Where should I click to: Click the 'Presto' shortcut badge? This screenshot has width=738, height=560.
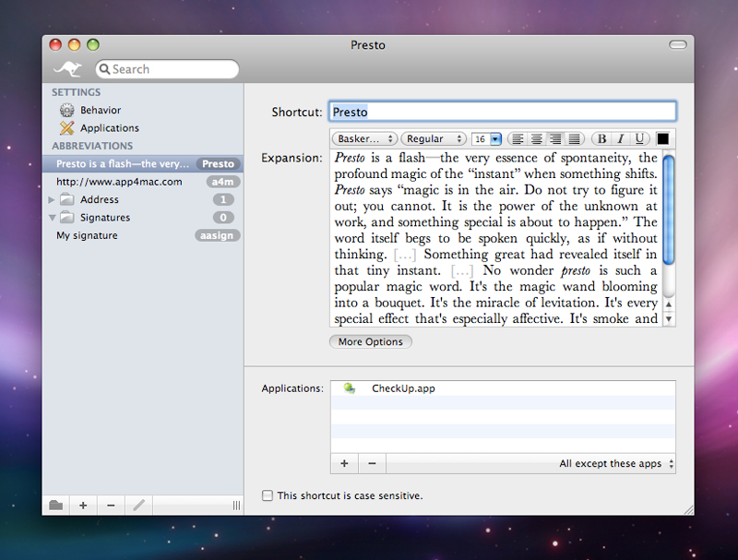pos(218,164)
